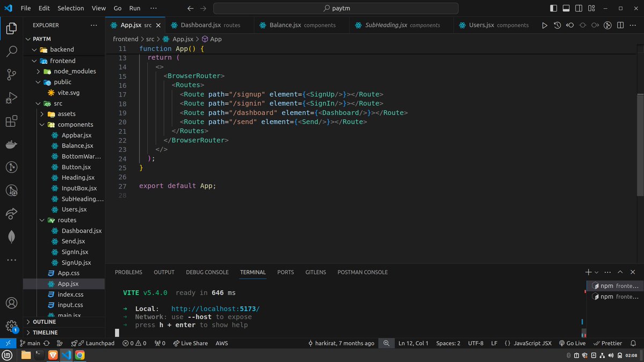
Task: Expand the TIMELINE section
Action: [64, 333]
